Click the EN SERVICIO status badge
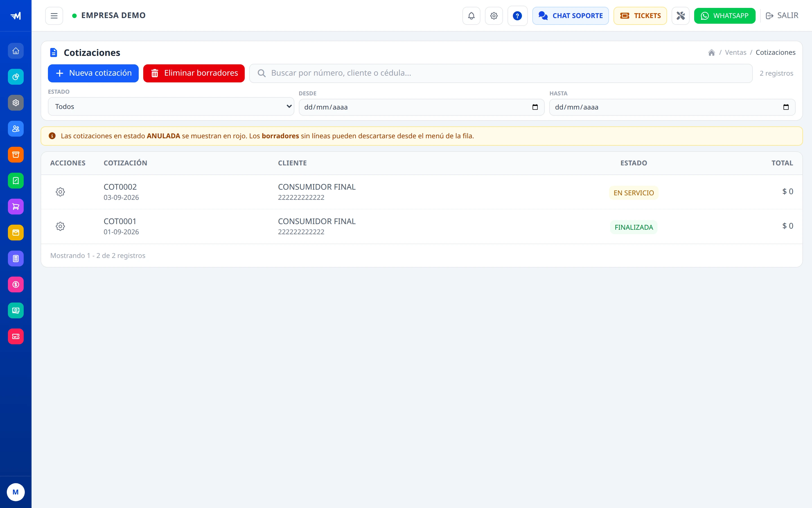This screenshot has height=508, width=812. (634, 193)
